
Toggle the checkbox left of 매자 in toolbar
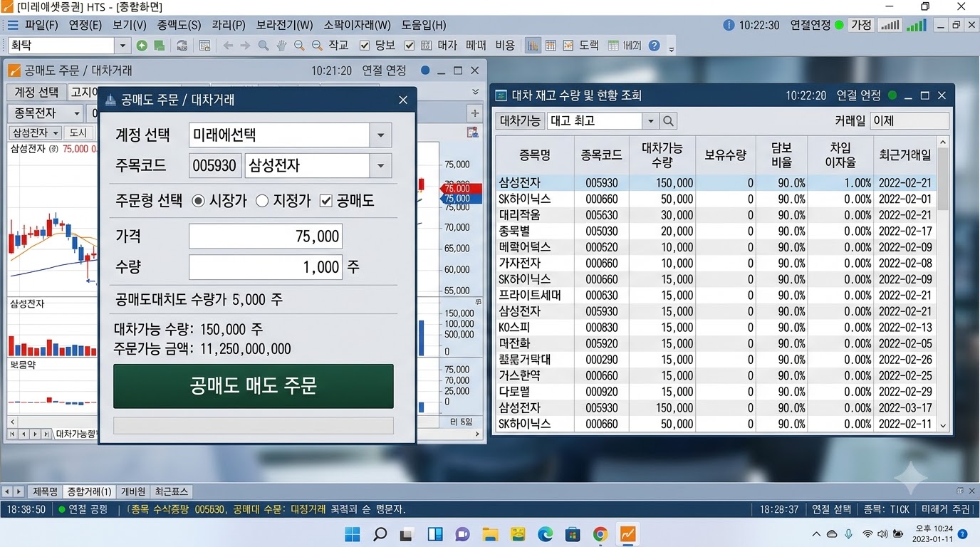click(410, 46)
